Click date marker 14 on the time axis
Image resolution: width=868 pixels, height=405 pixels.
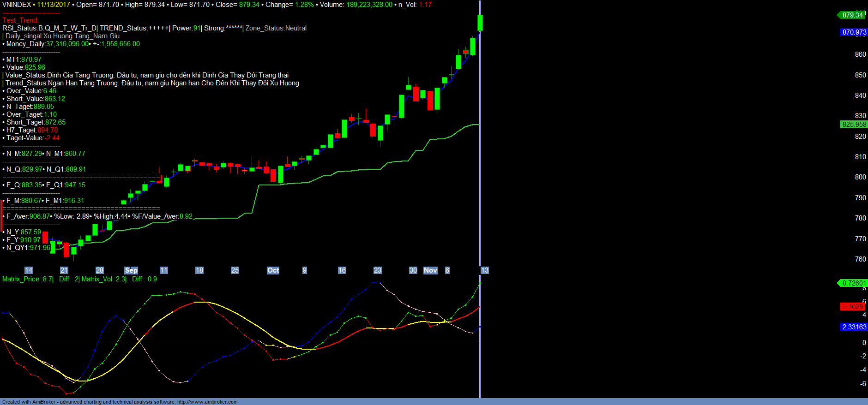(29, 270)
